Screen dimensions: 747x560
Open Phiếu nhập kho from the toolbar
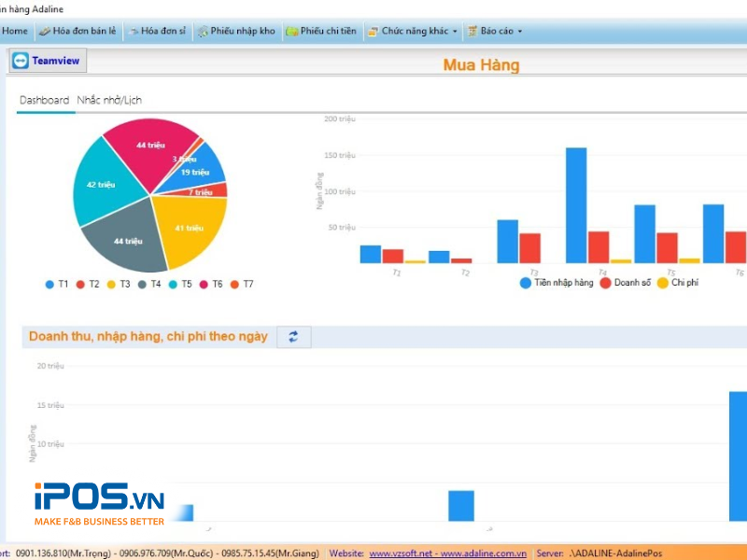203,32
